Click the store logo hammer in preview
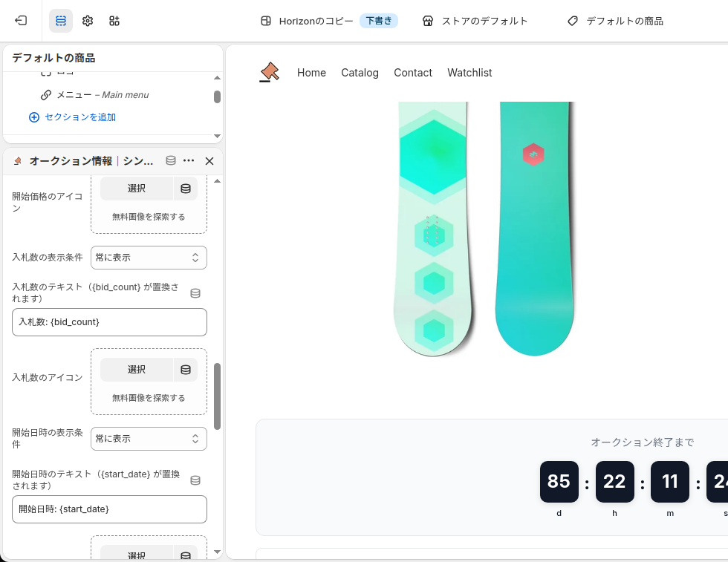728x562 pixels. point(269,73)
